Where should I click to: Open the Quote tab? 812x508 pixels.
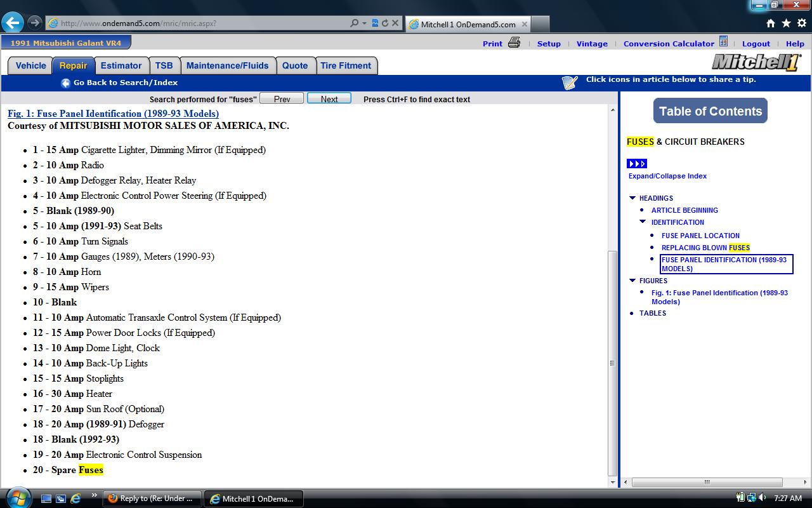295,66
